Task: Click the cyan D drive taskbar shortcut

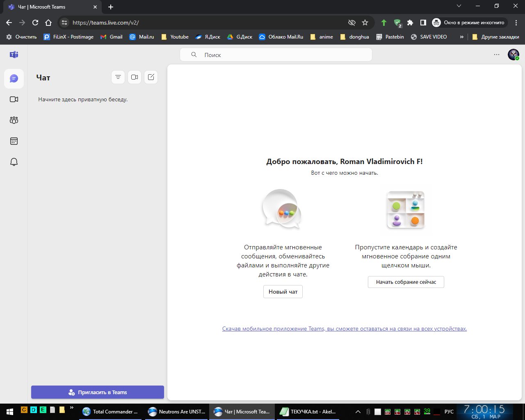Action: 34,409
